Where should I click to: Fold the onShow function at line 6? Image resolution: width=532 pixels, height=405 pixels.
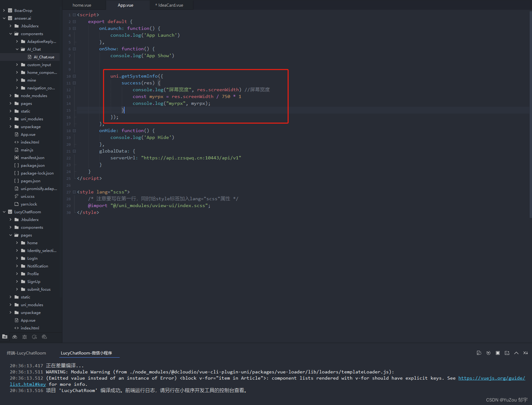point(74,49)
